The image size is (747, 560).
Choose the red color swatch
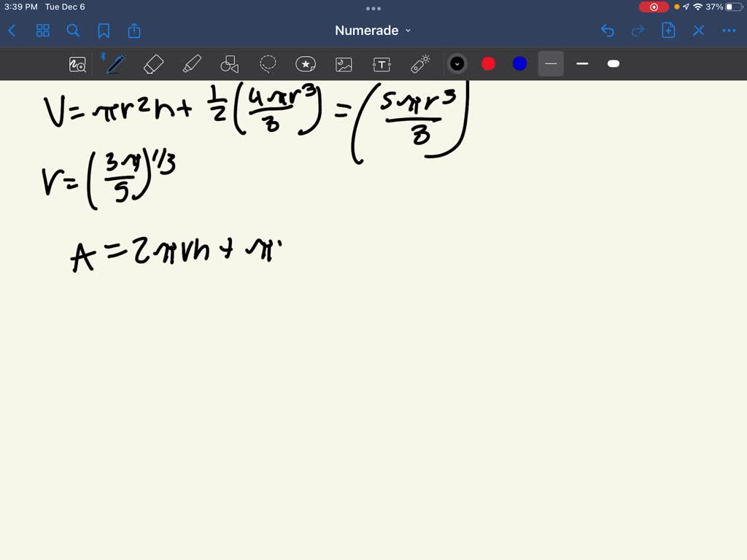coord(488,63)
